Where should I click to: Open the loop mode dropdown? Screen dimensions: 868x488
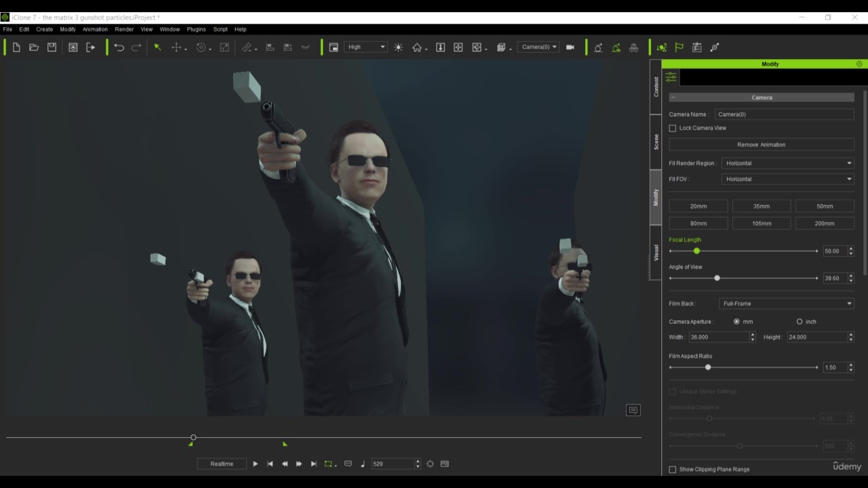330,464
